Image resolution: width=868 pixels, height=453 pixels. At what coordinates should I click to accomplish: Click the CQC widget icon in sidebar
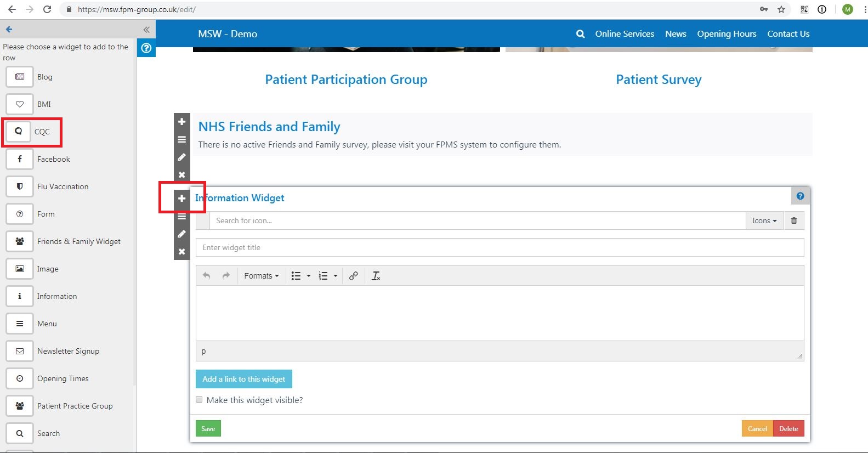19,132
